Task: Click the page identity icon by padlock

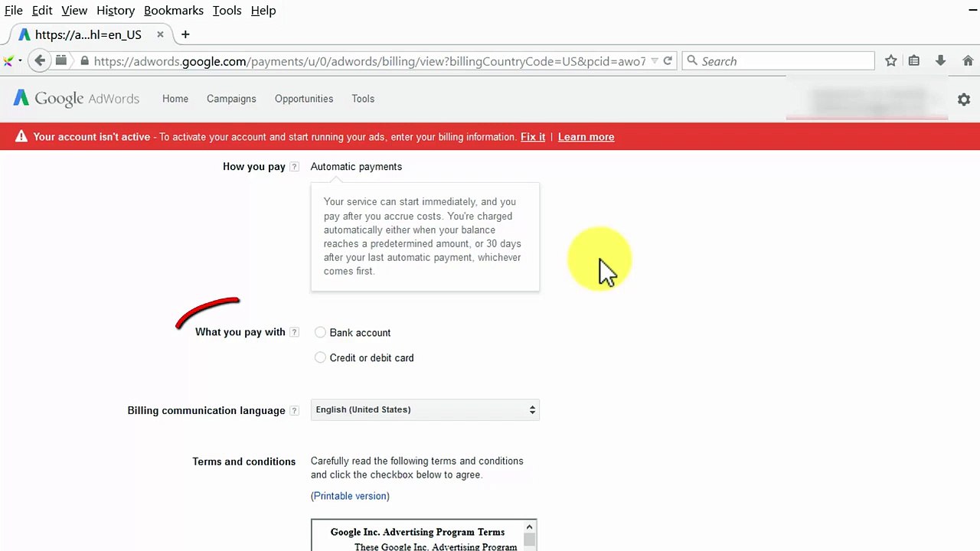Action: click(61, 60)
